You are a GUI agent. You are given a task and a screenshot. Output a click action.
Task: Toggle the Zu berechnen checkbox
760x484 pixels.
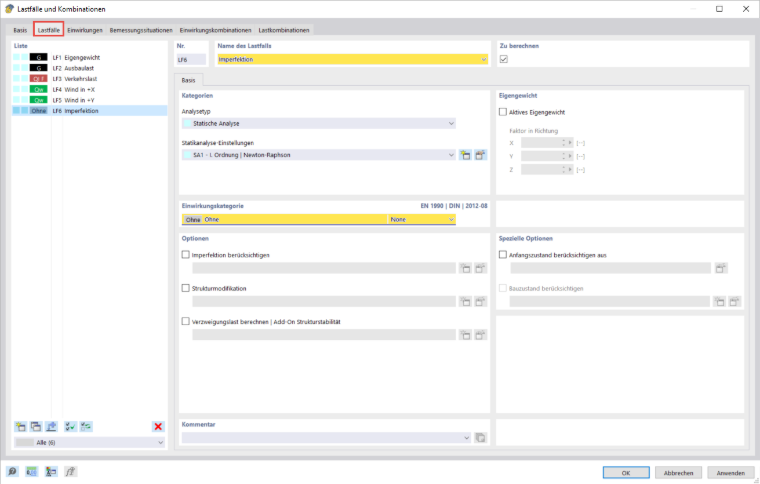pyautogui.click(x=504, y=59)
